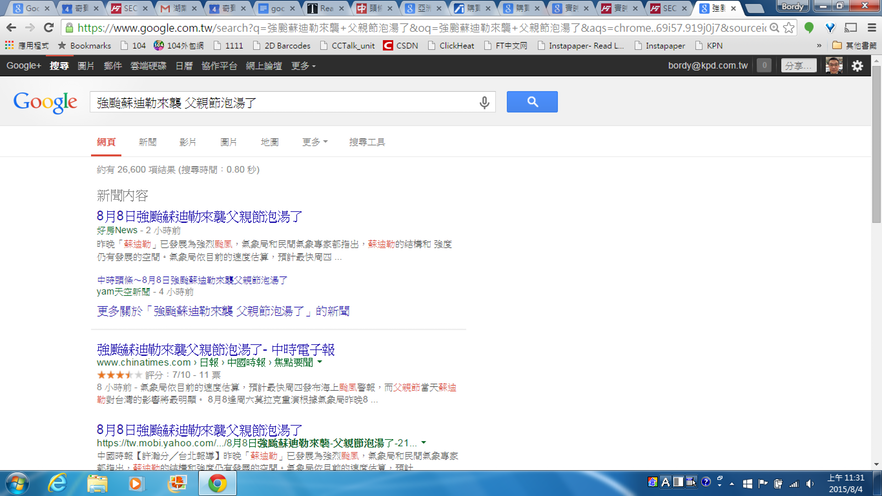Launch Internet Explorer from taskbar
The width and height of the screenshot is (882, 496).
(x=57, y=484)
